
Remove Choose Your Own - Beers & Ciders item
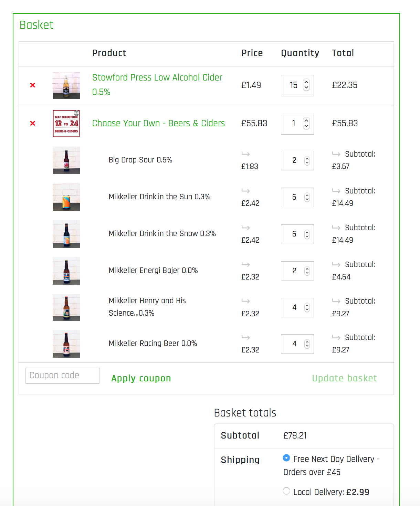[32, 123]
